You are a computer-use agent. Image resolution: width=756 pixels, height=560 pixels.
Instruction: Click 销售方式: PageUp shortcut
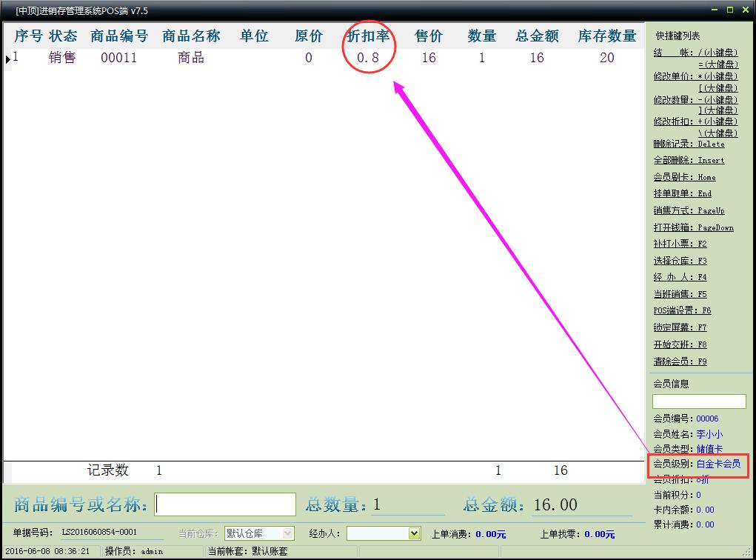click(x=689, y=210)
